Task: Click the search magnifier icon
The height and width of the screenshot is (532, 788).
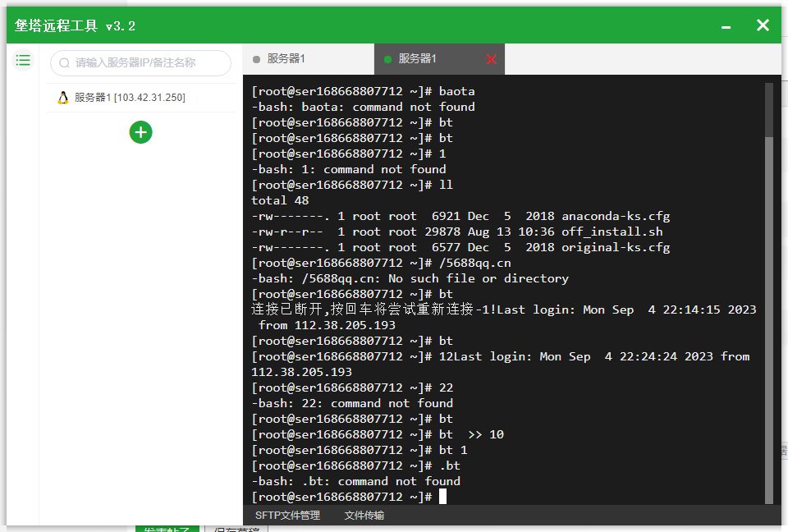Action: (64, 63)
